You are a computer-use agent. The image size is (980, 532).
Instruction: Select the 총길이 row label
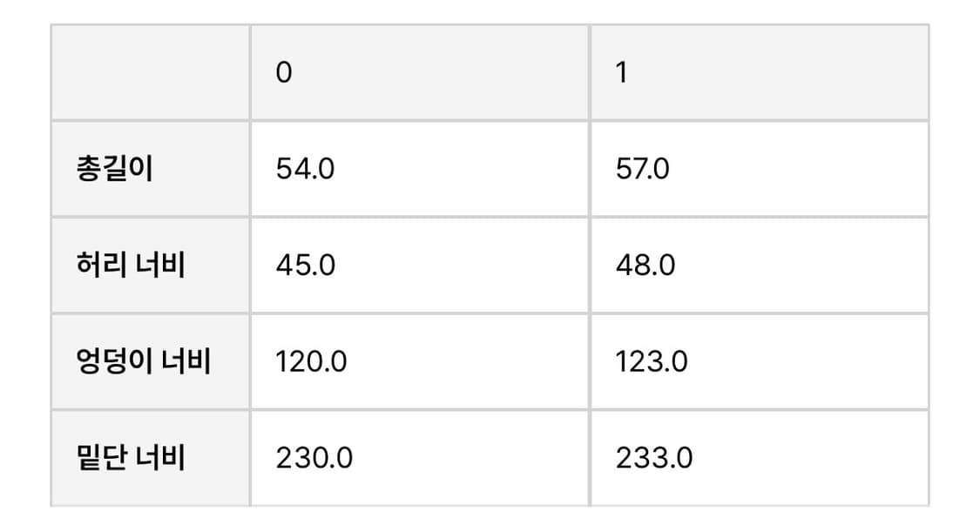[114, 169]
